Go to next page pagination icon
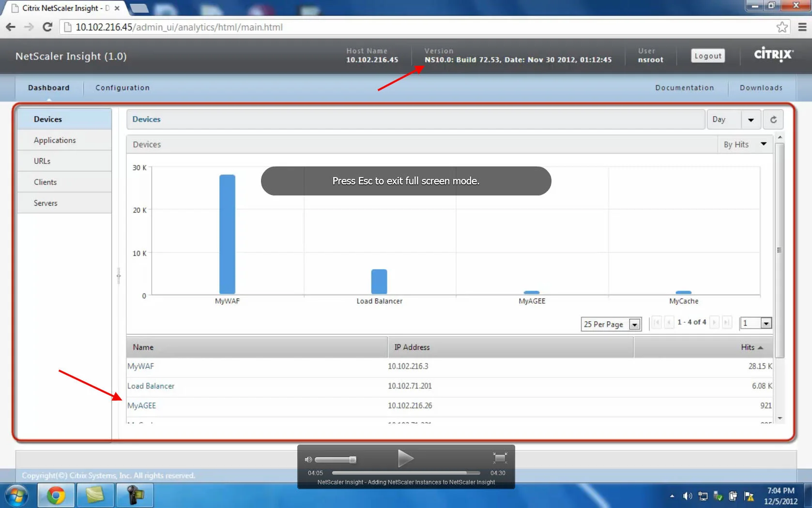The image size is (812, 508). pos(714,322)
